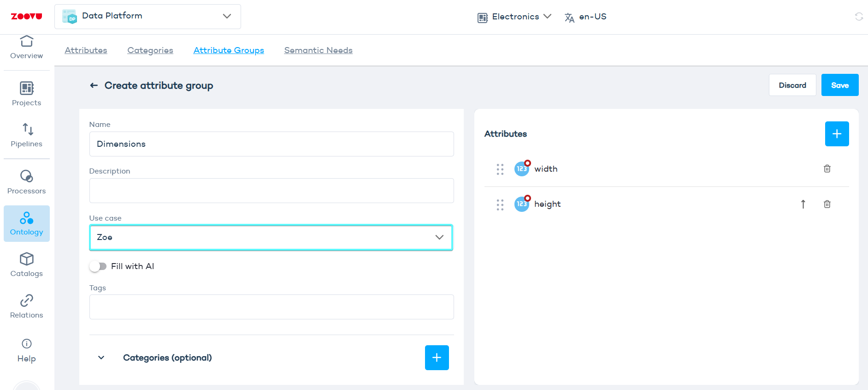This screenshot has height=390, width=868.
Task: Open the Use case dropdown
Action: click(271, 237)
